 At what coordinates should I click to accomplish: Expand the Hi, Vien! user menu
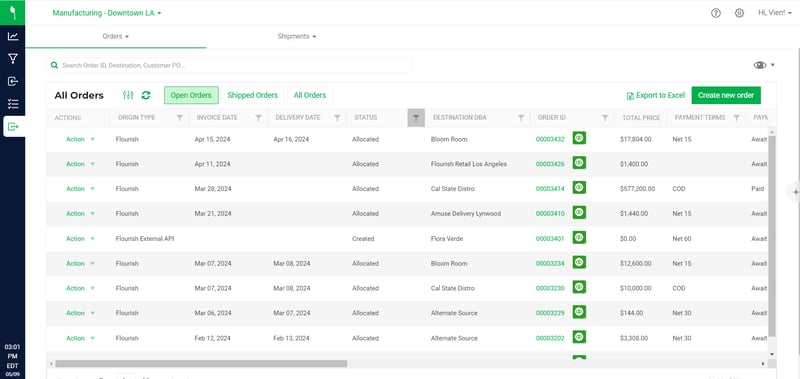774,13
